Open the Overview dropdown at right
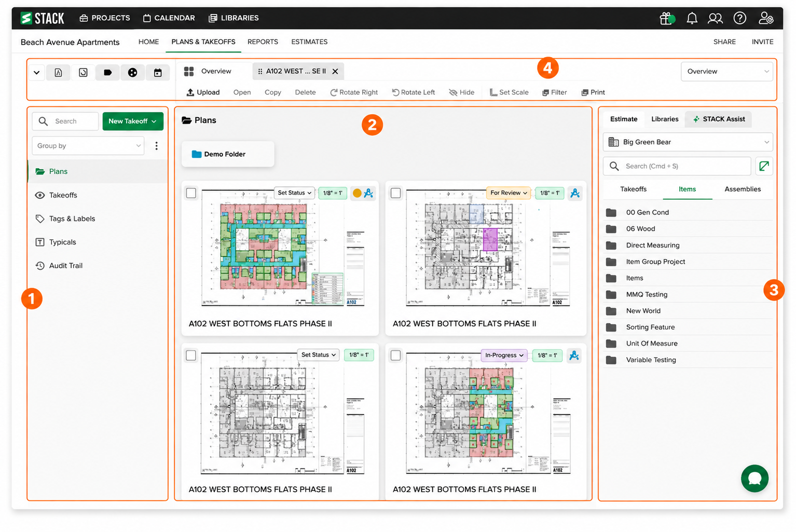The width and height of the screenshot is (796, 532). tap(726, 72)
